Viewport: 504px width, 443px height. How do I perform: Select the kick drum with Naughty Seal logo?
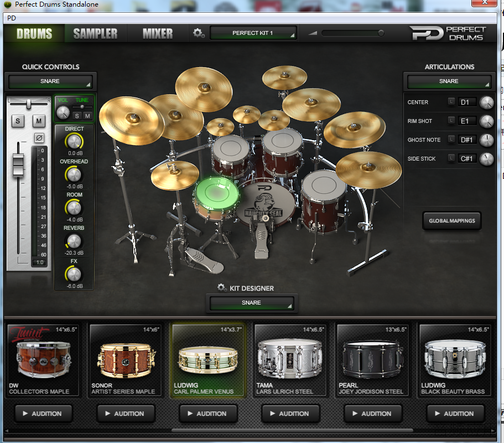pyautogui.click(x=265, y=203)
